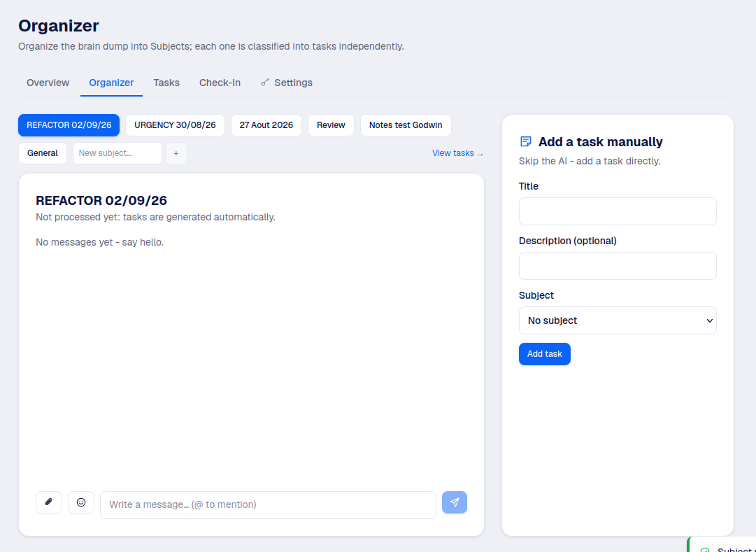Click the plus button to add subject
Image resolution: width=756 pixels, height=552 pixels.
pos(176,153)
